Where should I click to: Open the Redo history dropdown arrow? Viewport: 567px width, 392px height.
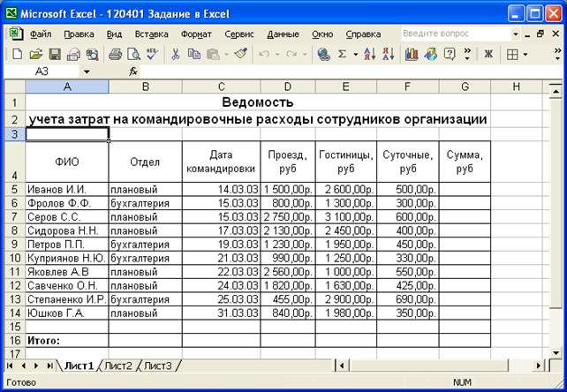305,55
